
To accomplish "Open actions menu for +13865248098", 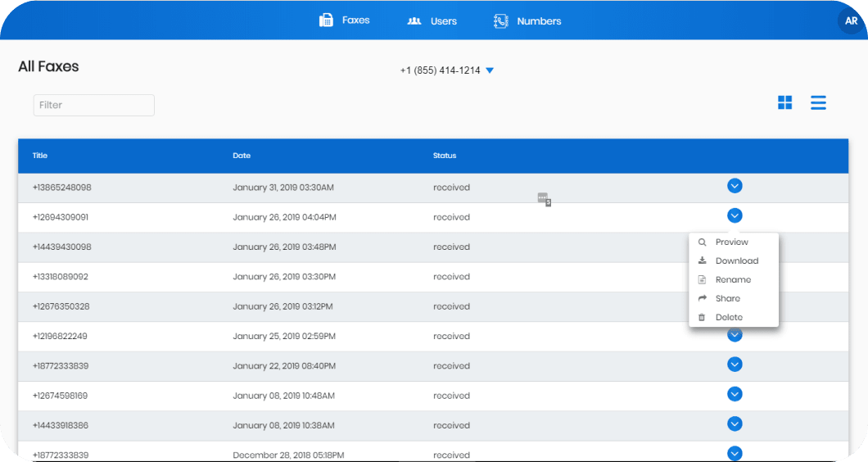I will pos(735,186).
